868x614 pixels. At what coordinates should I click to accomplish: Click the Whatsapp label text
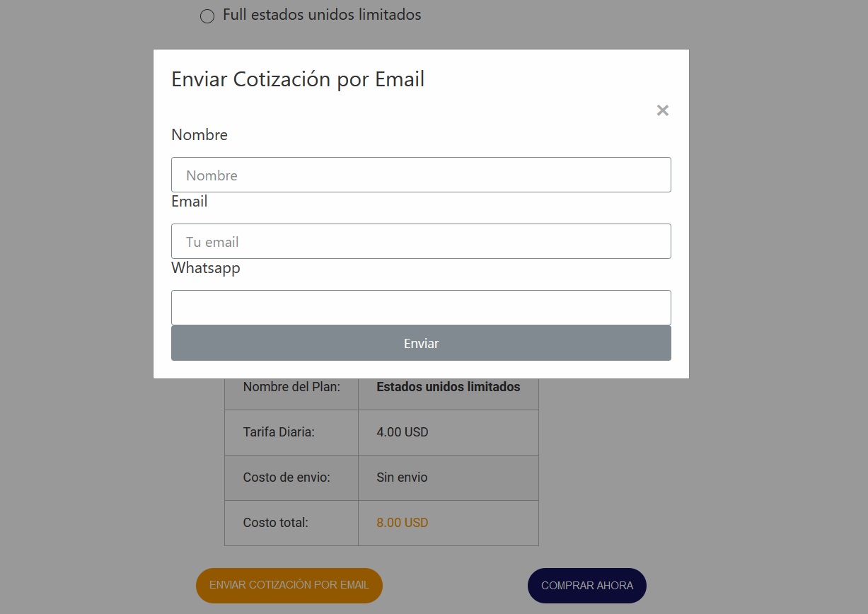[x=205, y=267]
